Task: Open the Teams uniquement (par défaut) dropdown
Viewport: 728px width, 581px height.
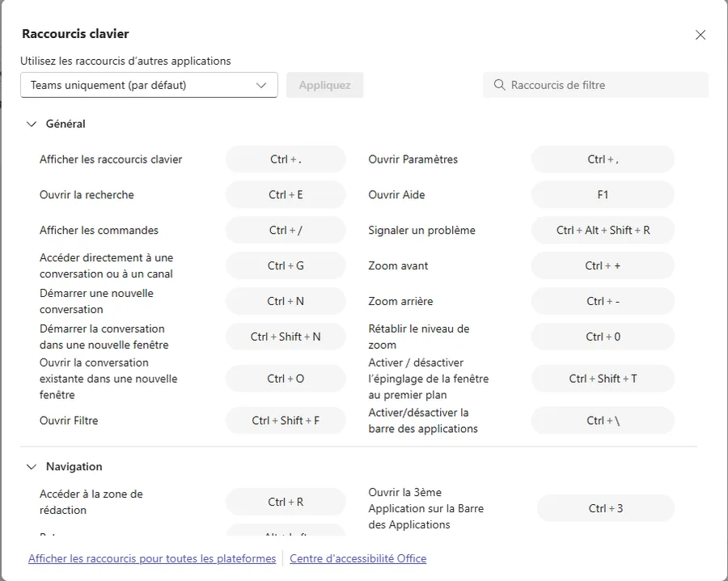Action: [x=149, y=85]
